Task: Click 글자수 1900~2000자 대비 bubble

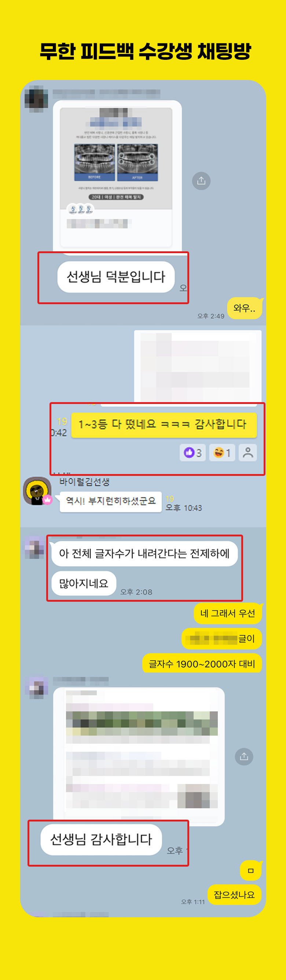Action: point(202,663)
